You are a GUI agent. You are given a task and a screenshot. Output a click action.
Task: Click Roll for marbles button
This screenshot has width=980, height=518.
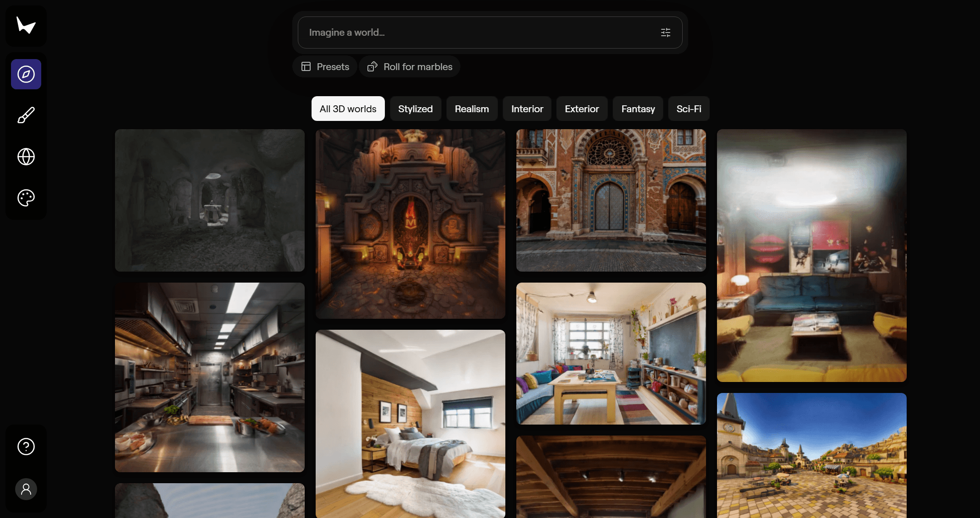[x=410, y=67]
